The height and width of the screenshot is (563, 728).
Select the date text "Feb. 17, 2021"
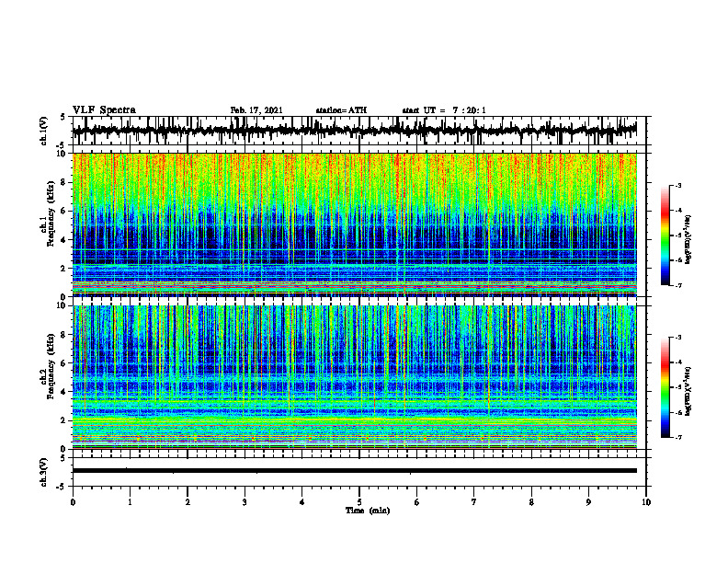pyautogui.click(x=256, y=110)
